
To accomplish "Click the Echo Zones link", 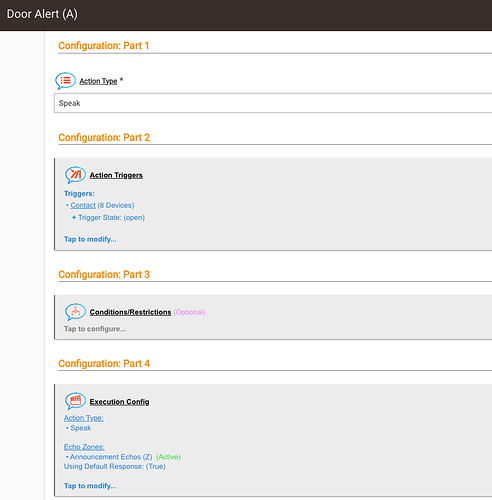I will pos(84,447).
